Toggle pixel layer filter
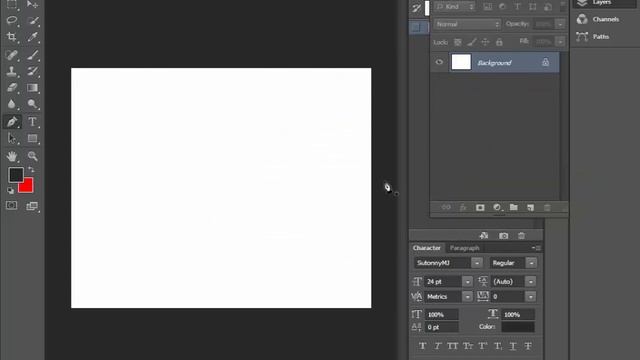Viewport: 640px width, 360px height. point(487,7)
